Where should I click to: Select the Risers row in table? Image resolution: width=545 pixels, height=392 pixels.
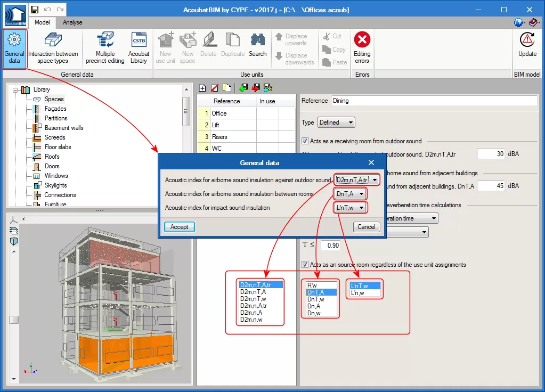point(247,136)
